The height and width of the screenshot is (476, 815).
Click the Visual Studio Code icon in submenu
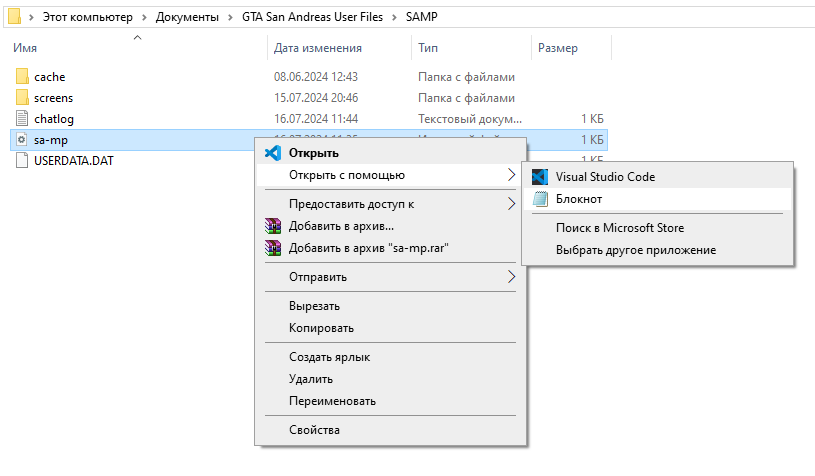[540, 177]
